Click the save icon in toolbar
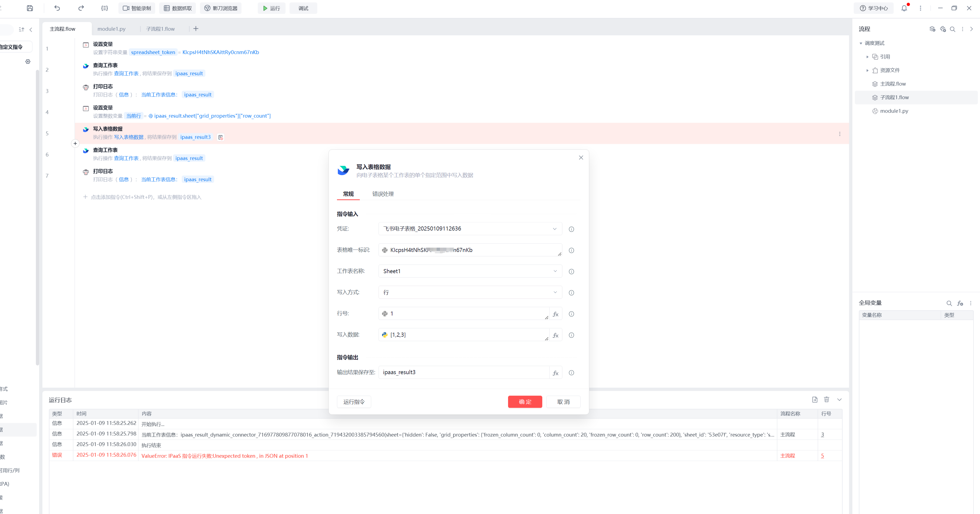This screenshot has height=514, width=980. tap(30, 8)
